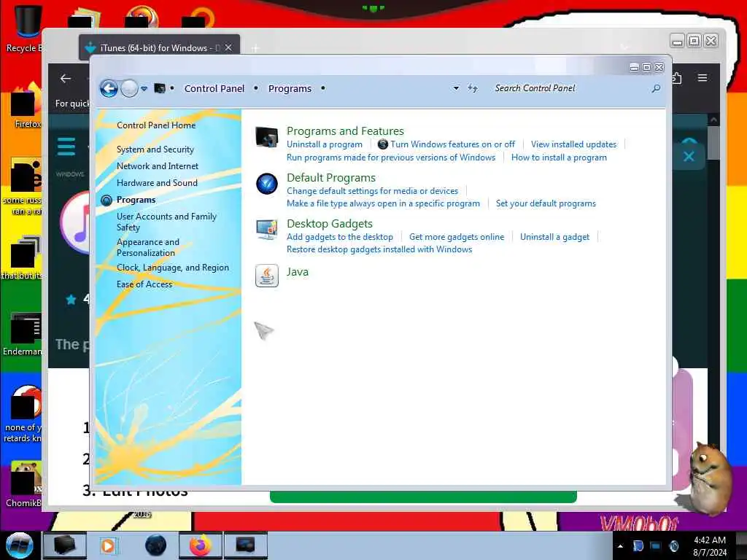The width and height of the screenshot is (747, 560).
Task: Click the Control Panel icon in address bar
Action: (x=160, y=88)
